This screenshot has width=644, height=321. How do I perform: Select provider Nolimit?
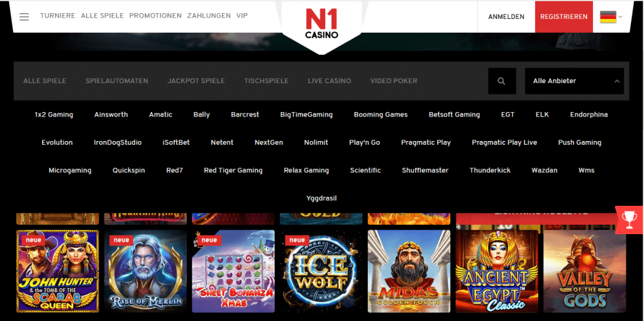point(316,143)
